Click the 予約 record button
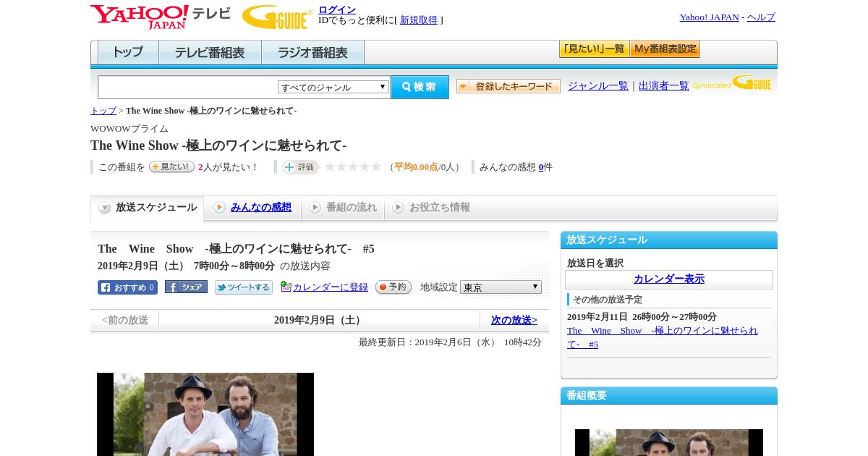Viewport: 868px width, 456px height. click(x=393, y=287)
